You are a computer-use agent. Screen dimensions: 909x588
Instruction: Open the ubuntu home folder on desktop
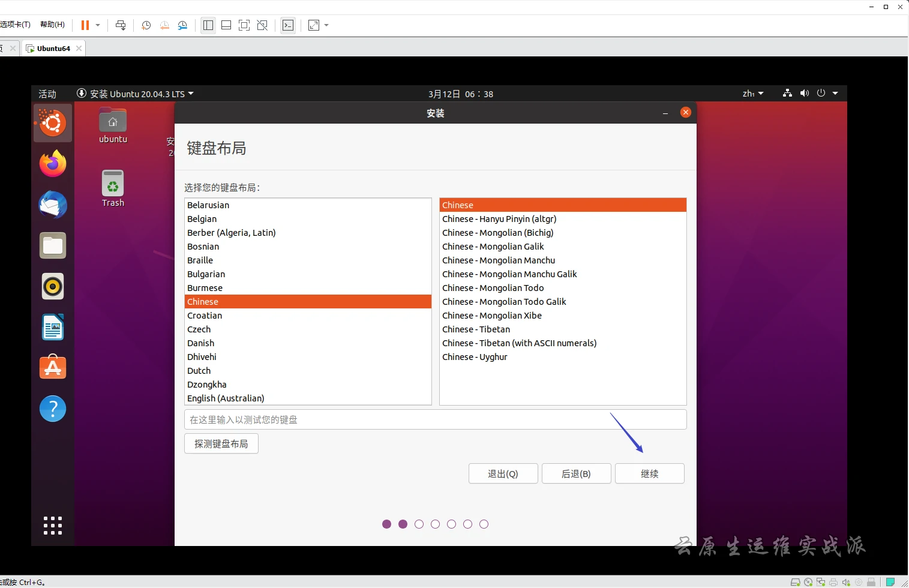[x=113, y=126]
